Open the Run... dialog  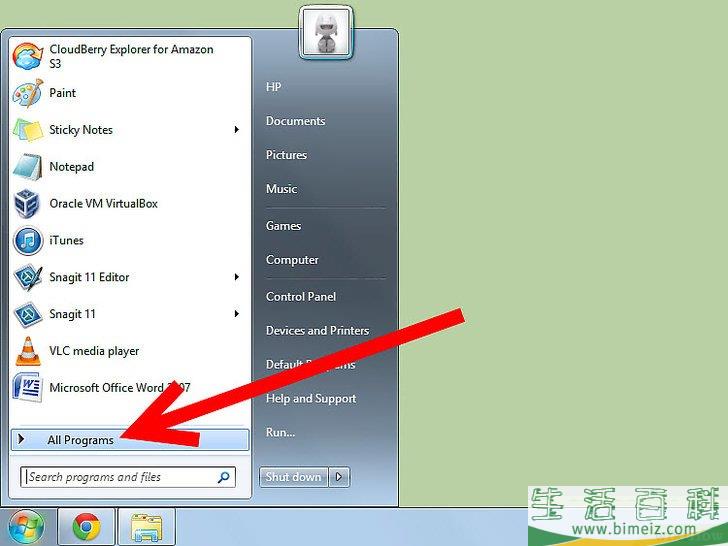tap(280, 432)
